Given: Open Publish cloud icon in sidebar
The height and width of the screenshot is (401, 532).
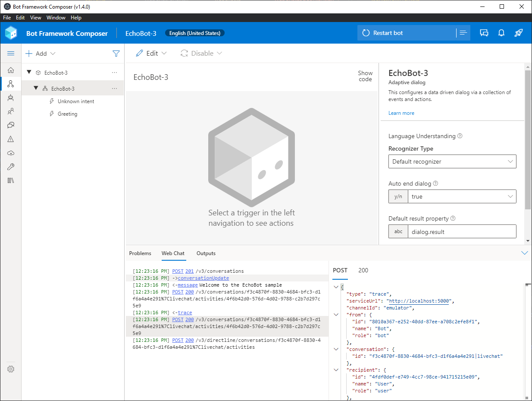Looking at the screenshot, I should pyautogui.click(x=11, y=153).
